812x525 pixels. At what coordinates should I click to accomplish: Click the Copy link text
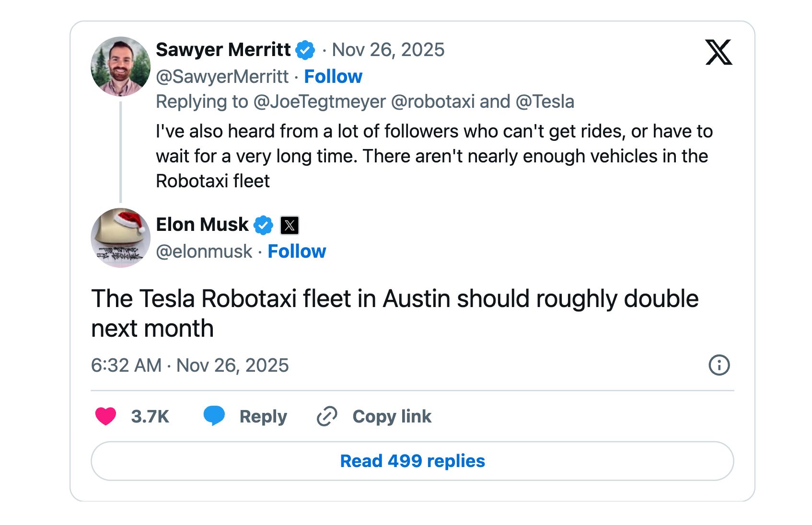(392, 416)
